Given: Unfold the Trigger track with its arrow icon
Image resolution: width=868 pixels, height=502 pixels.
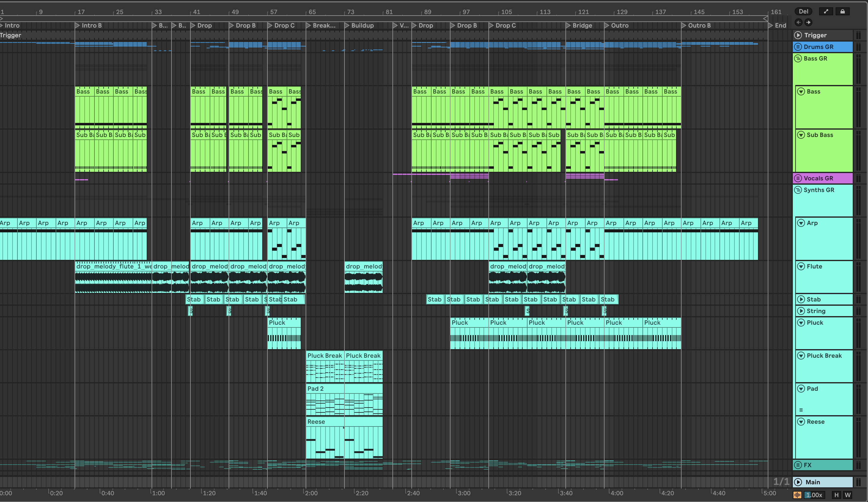Looking at the screenshot, I should (x=798, y=35).
